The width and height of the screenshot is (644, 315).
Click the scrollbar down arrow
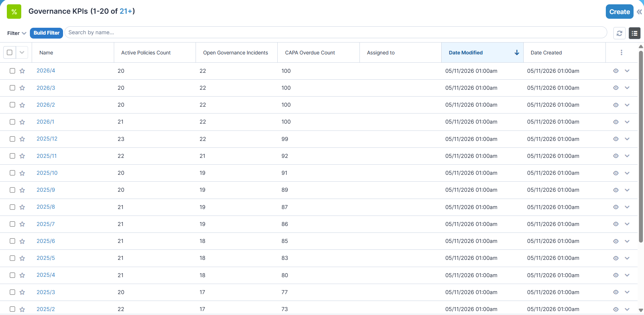click(x=641, y=310)
